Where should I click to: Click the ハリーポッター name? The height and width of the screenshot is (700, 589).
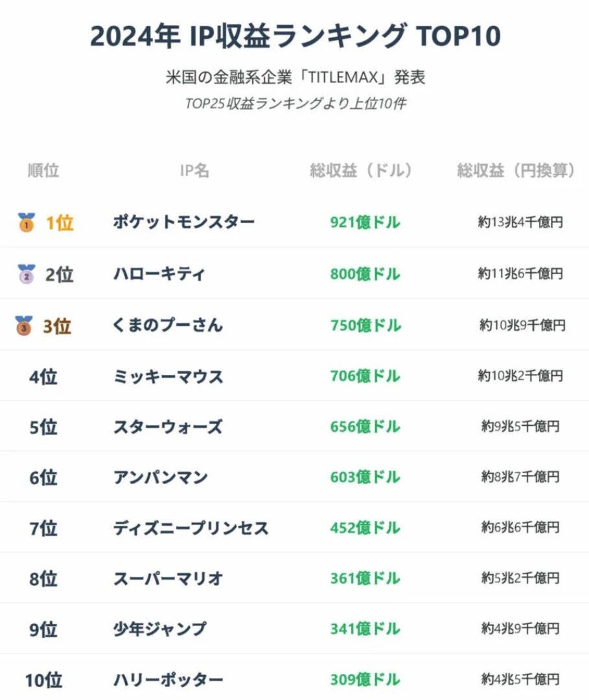pos(168,680)
